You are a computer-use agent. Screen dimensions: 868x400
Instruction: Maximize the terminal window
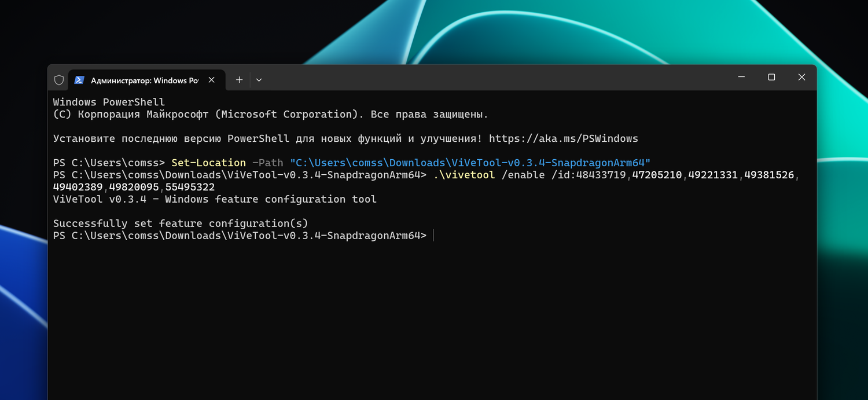(771, 78)
